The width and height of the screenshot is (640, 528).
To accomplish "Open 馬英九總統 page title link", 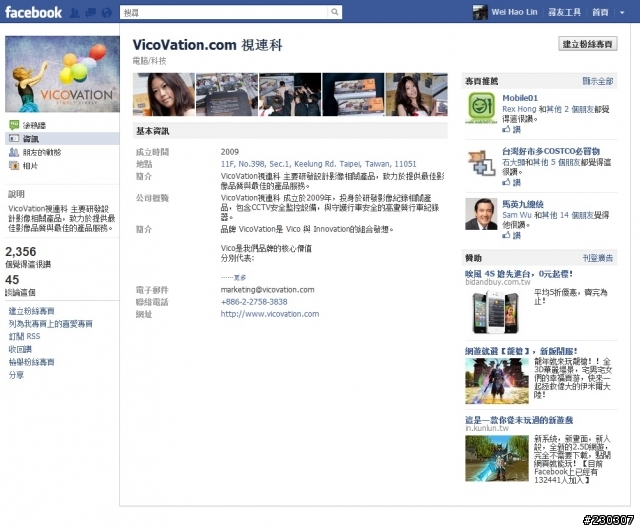I will (522, 204).
